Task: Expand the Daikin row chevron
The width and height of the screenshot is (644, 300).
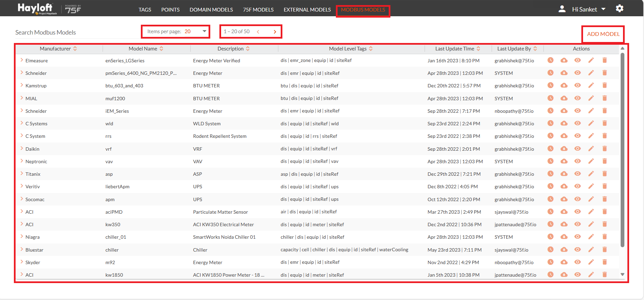Action: click(22, 148)
